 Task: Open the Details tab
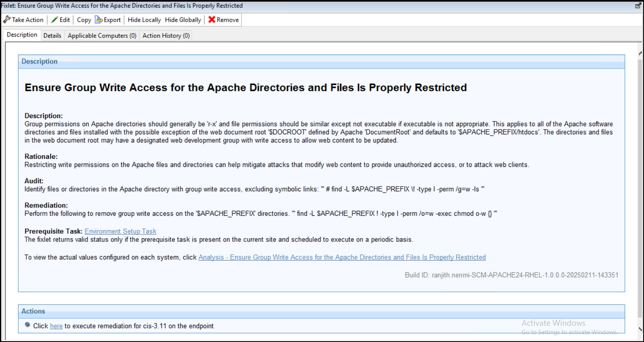click(52, 36)
